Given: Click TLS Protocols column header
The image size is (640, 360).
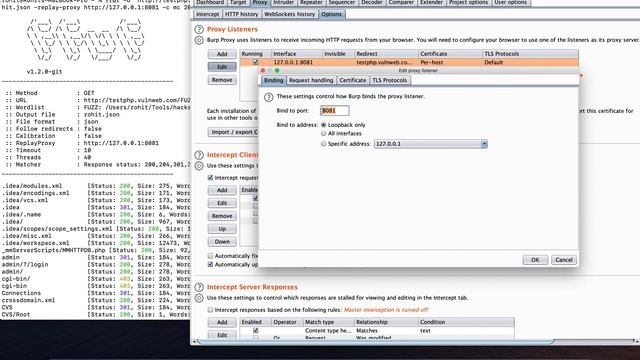Looking at the screenshot, I should [530, 54].
